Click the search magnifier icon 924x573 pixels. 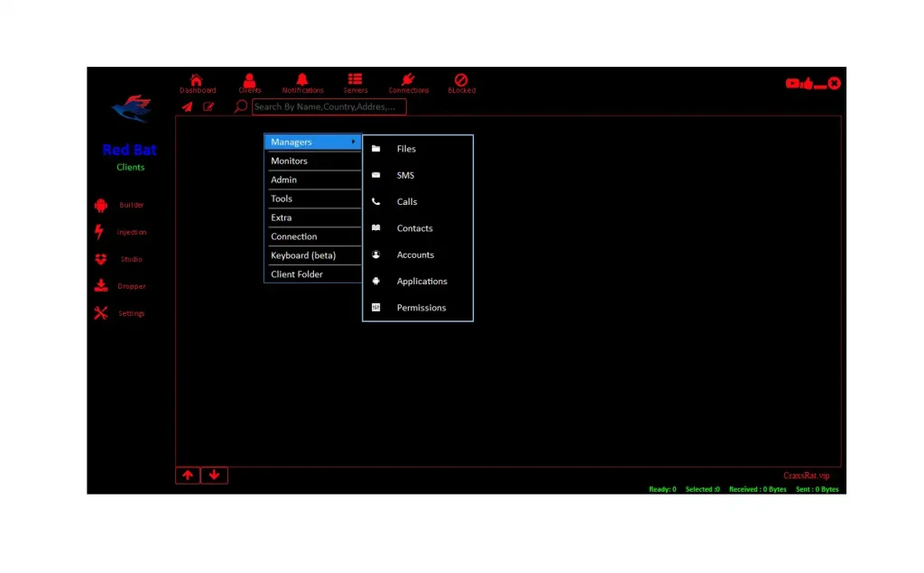[x=239, y=106]
